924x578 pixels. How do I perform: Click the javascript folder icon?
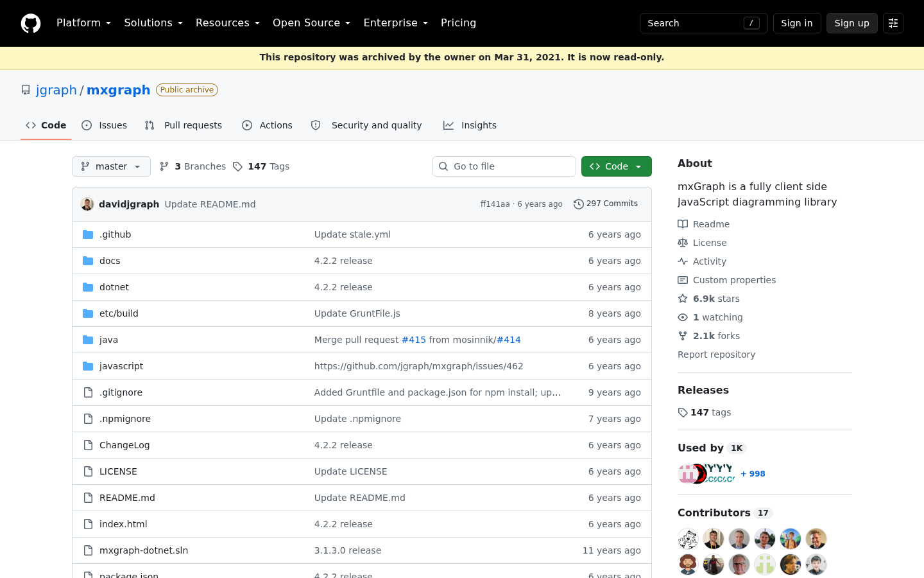[88, 366]
